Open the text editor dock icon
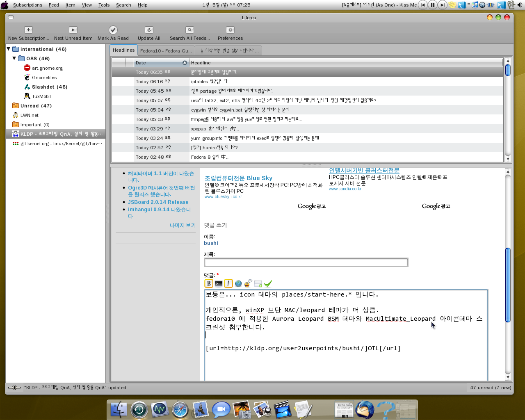525x420 pixels. point(303,409)
